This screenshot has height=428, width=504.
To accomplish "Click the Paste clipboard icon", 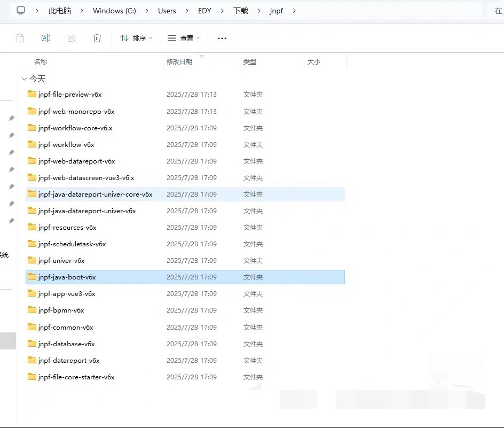I will [x=20, y=38].
